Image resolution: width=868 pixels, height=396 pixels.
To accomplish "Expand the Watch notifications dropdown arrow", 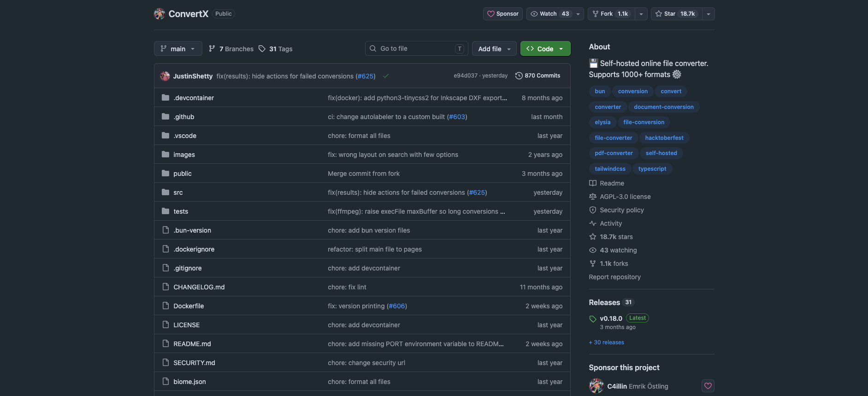I will 578,14.
